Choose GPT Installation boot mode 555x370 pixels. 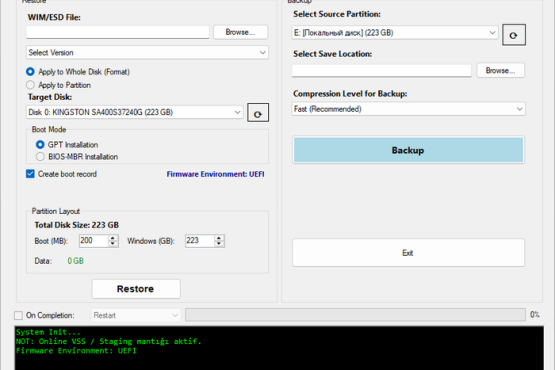[67, 144]
